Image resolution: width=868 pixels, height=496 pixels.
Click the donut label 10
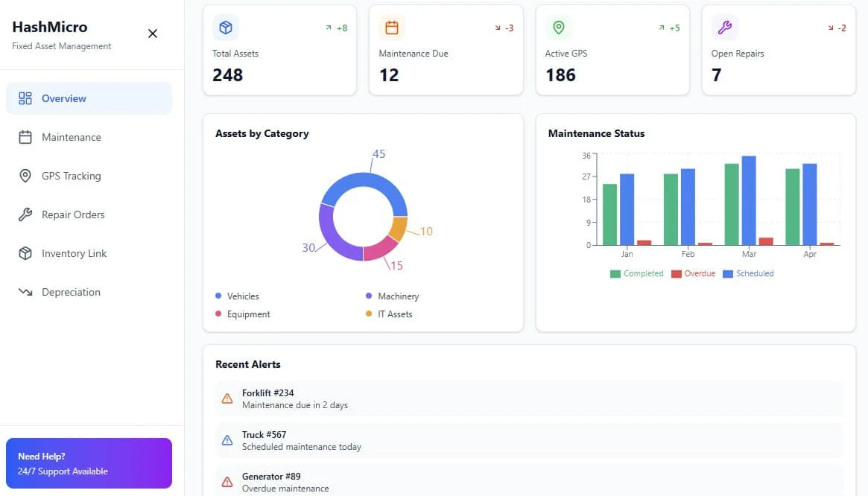426,232
